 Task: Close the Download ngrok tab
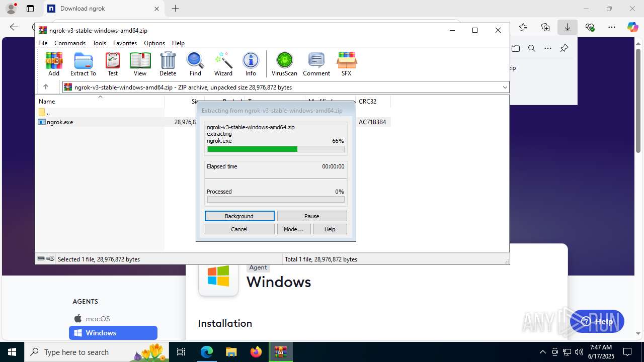(156, 9)
